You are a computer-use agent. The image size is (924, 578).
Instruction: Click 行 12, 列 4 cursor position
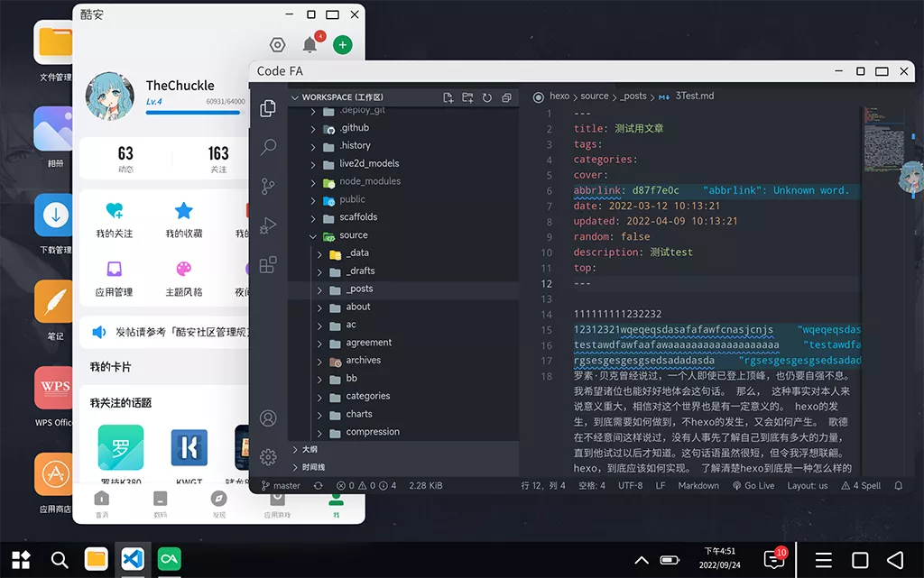(542, 486)
